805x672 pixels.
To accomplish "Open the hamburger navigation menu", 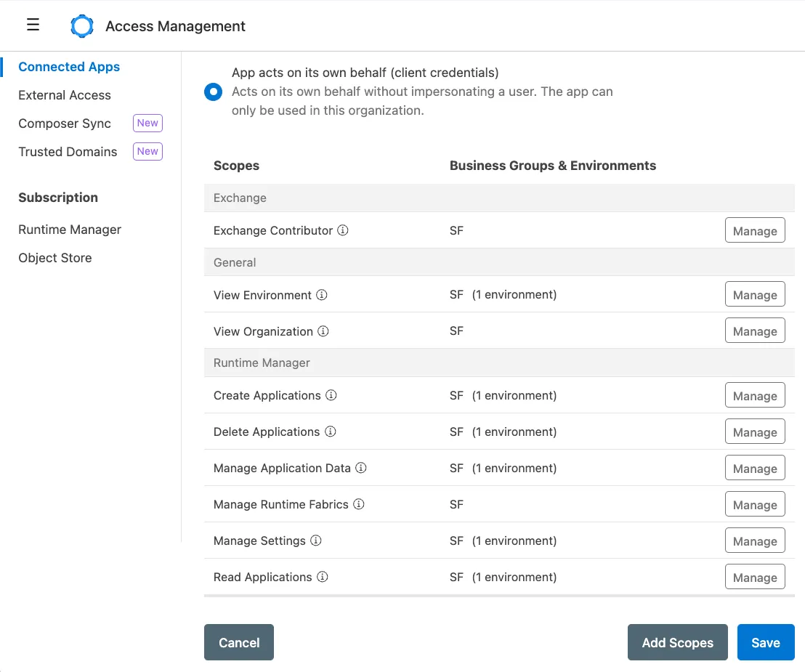I will pos(33,25).
